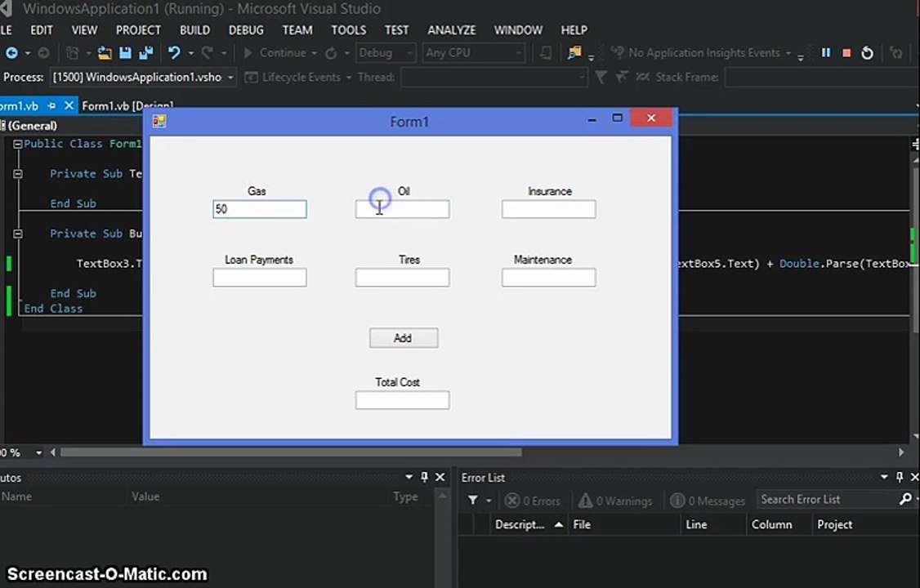Viewport: 920px width, 588px height.
Task: Click the Tires input field
Action: (403, 278)
